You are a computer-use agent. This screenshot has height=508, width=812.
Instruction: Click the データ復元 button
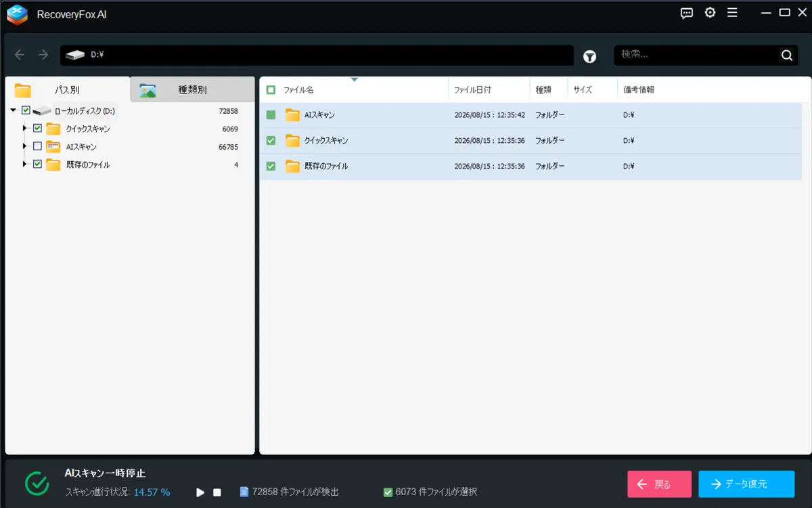[746, 484]
